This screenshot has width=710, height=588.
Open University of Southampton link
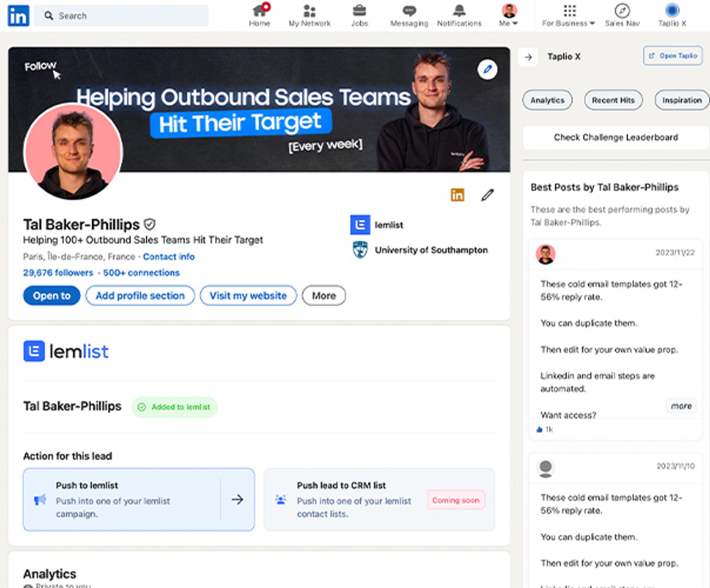[x=419, y=250]
